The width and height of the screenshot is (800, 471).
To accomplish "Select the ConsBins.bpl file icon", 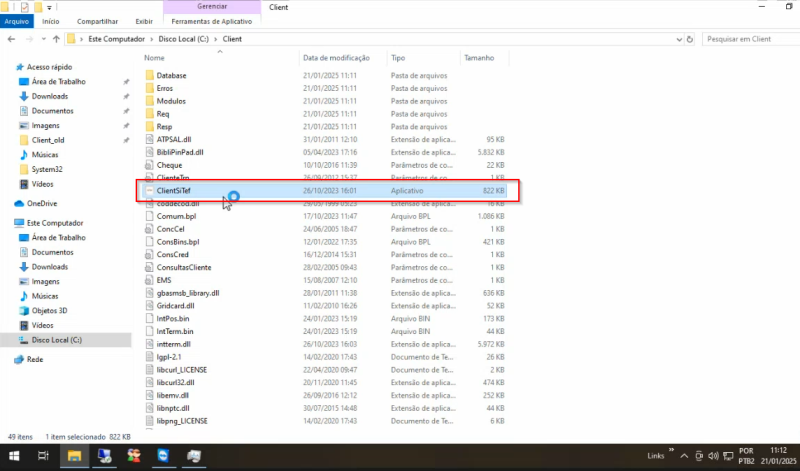I will point(149,241).
